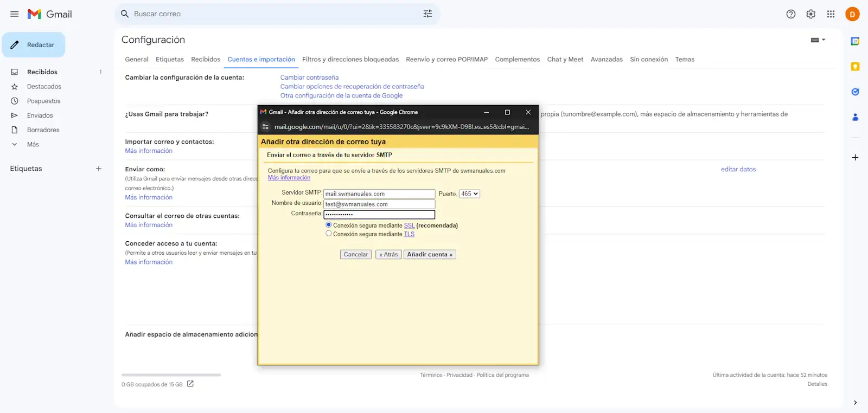Screen dimensions: 868x413
Task: Switch to Filtros y direcciones bloqueadas tab
Action: 350,60
